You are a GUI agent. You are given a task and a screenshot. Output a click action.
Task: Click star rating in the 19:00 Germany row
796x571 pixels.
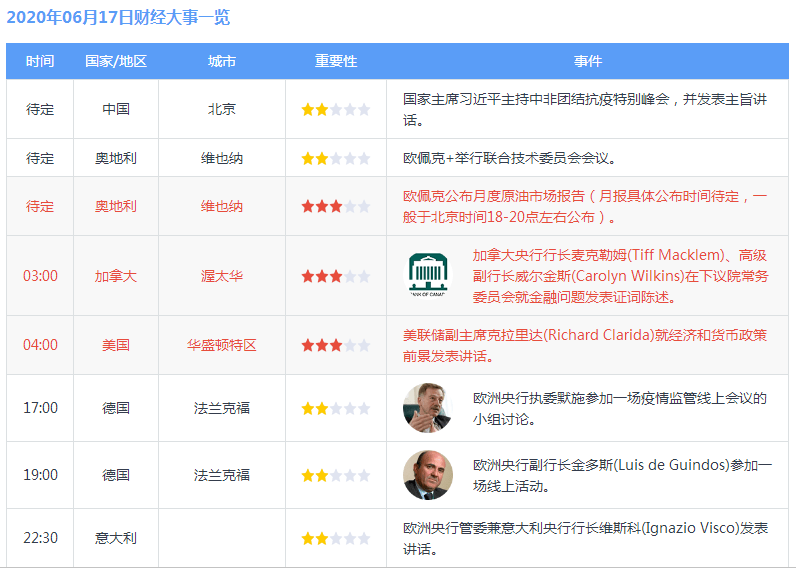pos(335,475)
